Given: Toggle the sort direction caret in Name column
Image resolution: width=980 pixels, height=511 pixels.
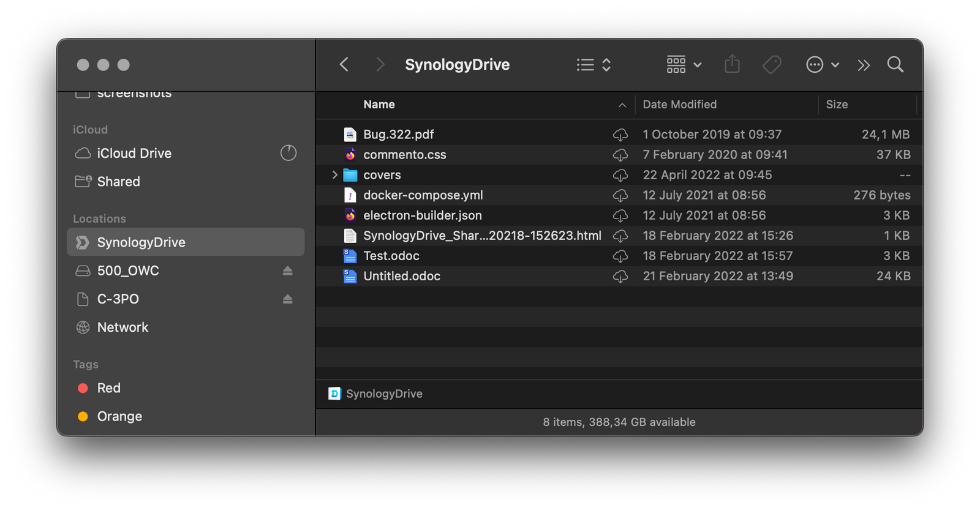Looking at the screenshot, I should point(622,105).
